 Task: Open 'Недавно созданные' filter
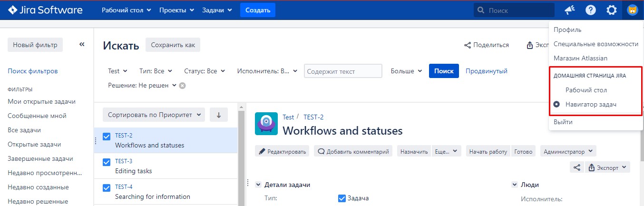pos(38,187)
